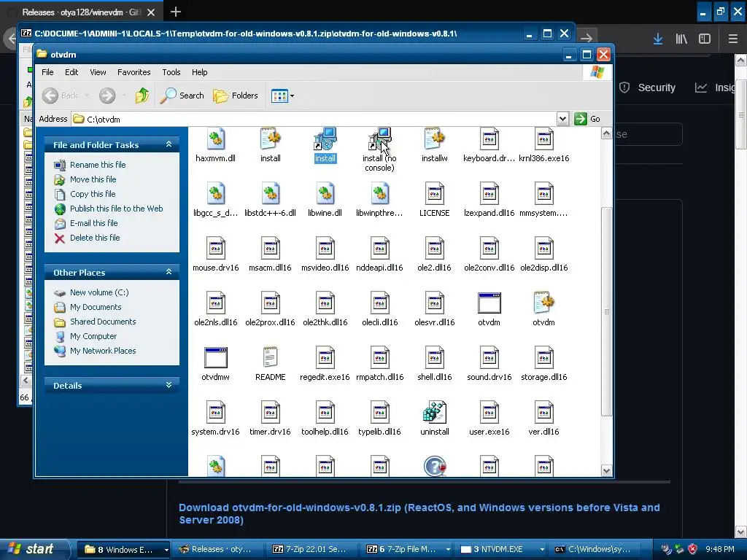Image resolution: width=747 pixels, height=560 pixels.
Task: Select olecli.dll16 file icon
Action: point(379,304)
